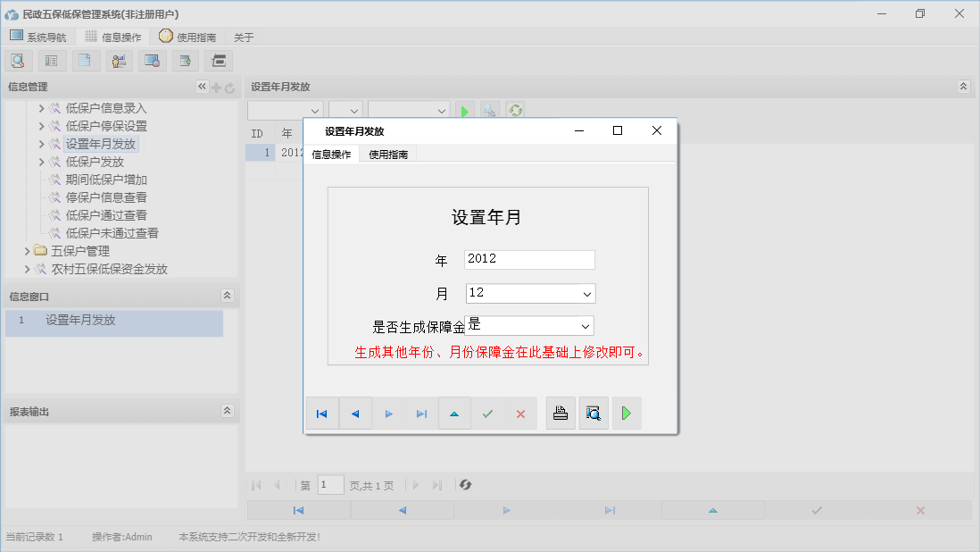Open the 系统导航 menu
Image resolution: width=980 pixels, height=552 pixels.
coord(38,37)
